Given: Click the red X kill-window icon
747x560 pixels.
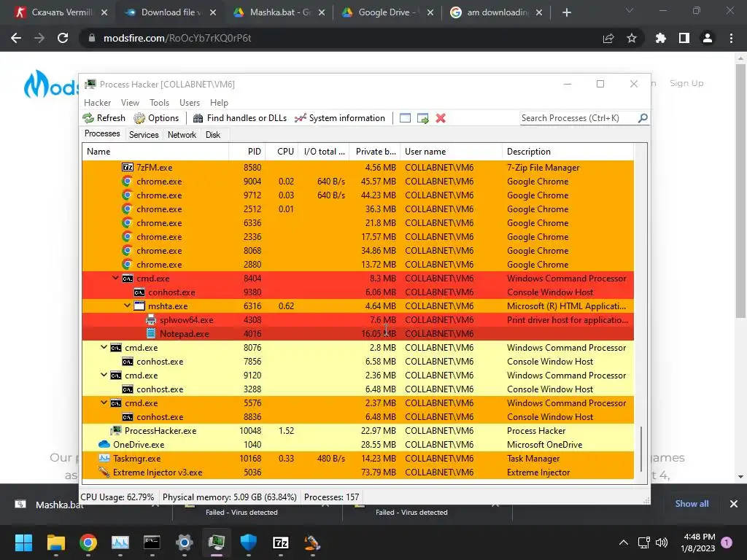Looking at the screenshot, I should click(x=441, y=118).
